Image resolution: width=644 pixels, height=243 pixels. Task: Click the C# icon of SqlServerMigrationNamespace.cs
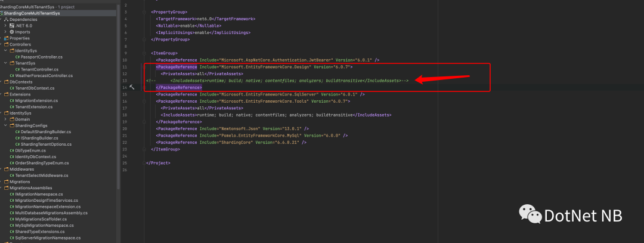click(12, 238)
